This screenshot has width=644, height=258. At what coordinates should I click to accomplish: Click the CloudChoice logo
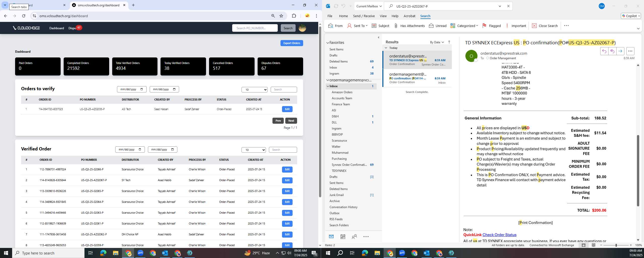pos(26,28)
